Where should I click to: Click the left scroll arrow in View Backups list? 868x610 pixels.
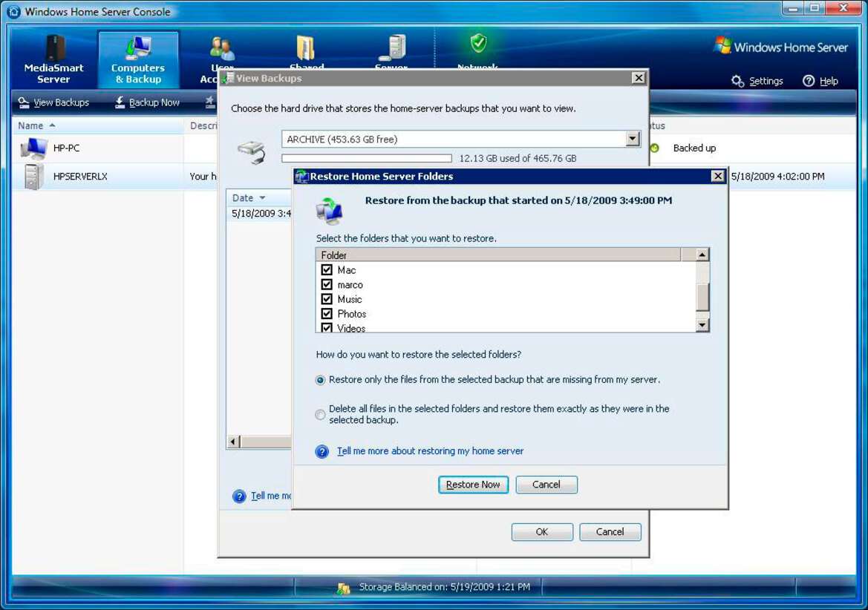(234, 442)
